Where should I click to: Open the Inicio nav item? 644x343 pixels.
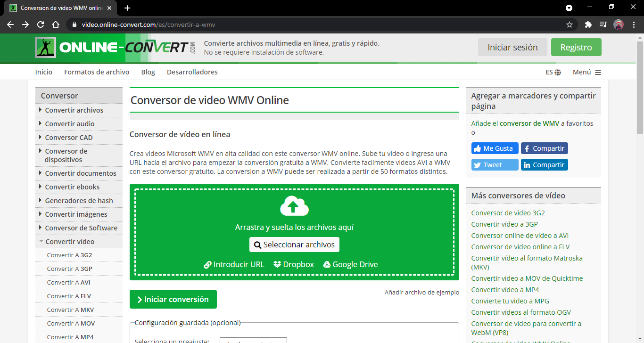point(44,72)
